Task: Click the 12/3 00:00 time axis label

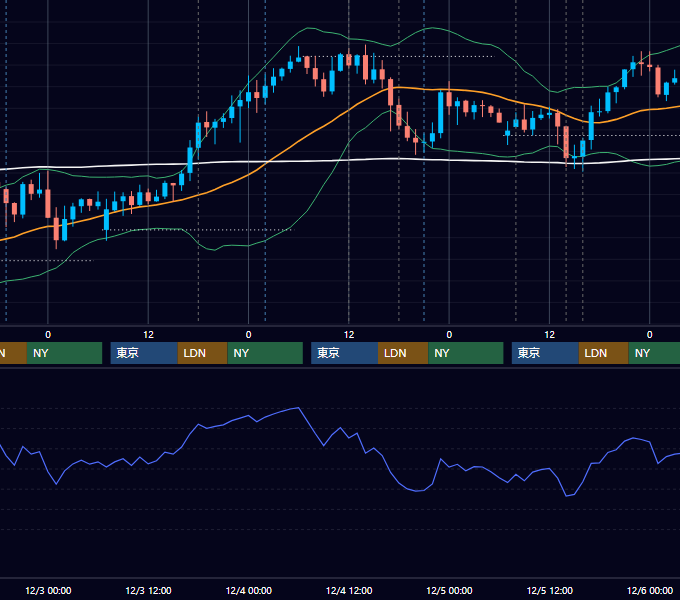Action: click(x=48, y=590)
